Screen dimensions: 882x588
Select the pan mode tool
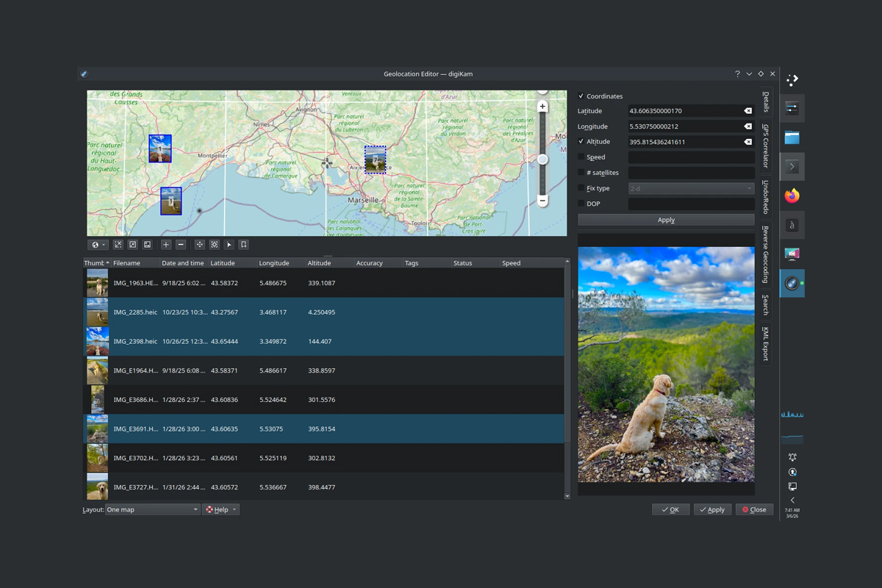point(199,245)
